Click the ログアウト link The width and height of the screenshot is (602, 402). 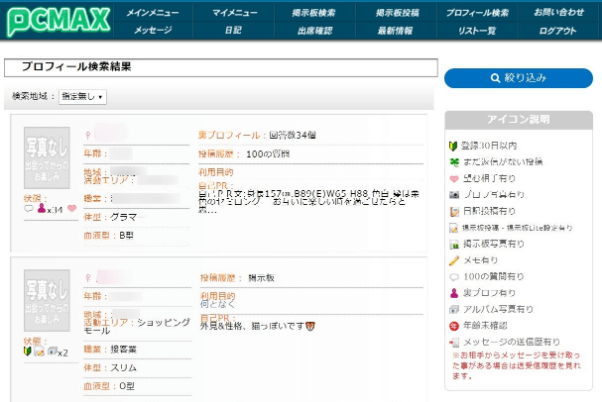(x=558, y=31)
